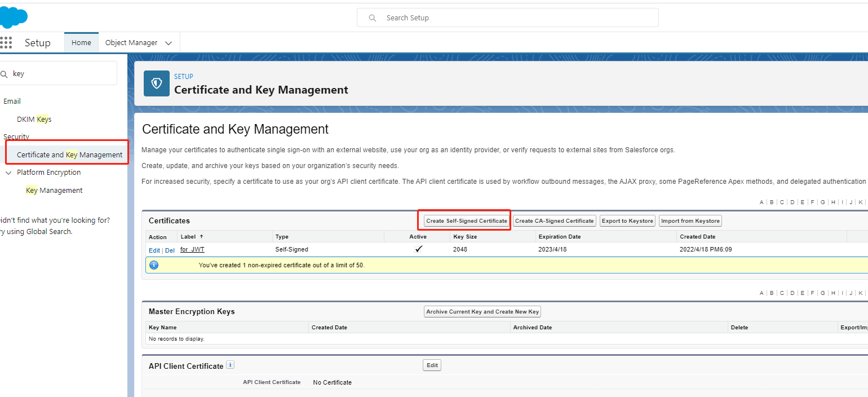Click Del to delete the for_JWT certificate
This screenshot has width=868, height=397.
tap(170, 250)
